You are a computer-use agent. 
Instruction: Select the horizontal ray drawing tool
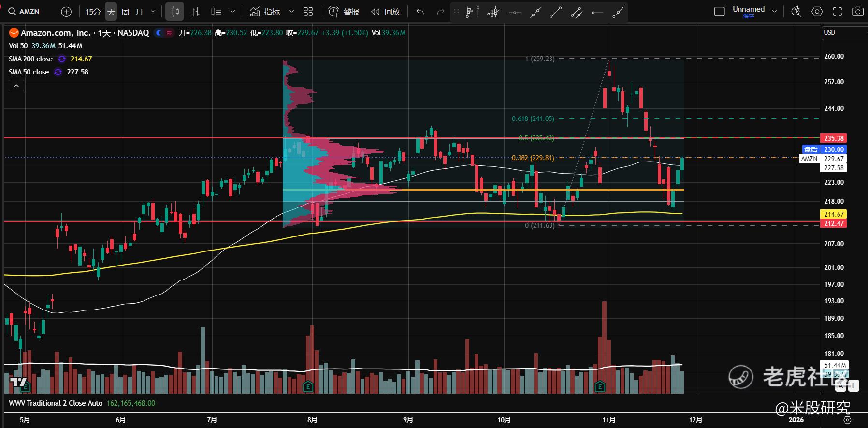point(597,12)
